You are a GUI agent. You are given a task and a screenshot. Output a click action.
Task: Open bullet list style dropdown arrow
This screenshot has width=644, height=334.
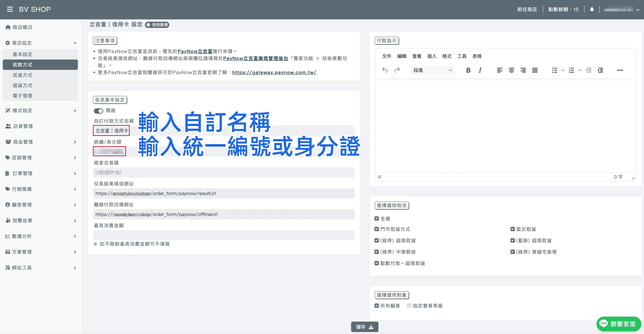pyautogui.click(x=563, y=70)
